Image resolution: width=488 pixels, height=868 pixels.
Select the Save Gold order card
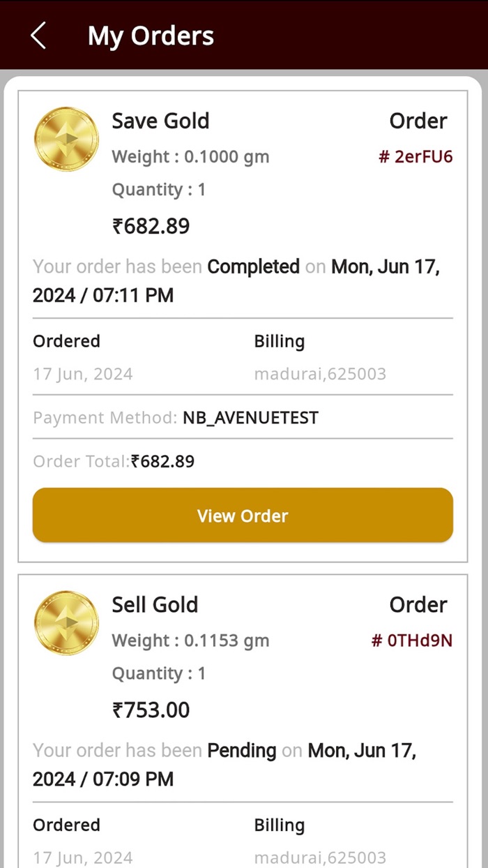[243, 321]
